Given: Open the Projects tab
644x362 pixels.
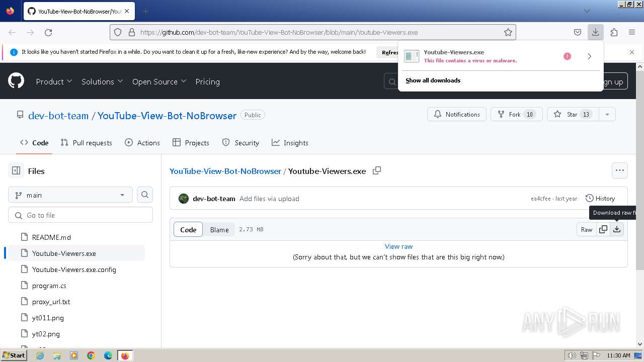Looking at the screenshot, I should pyautogui.click(x=191, y=143).
